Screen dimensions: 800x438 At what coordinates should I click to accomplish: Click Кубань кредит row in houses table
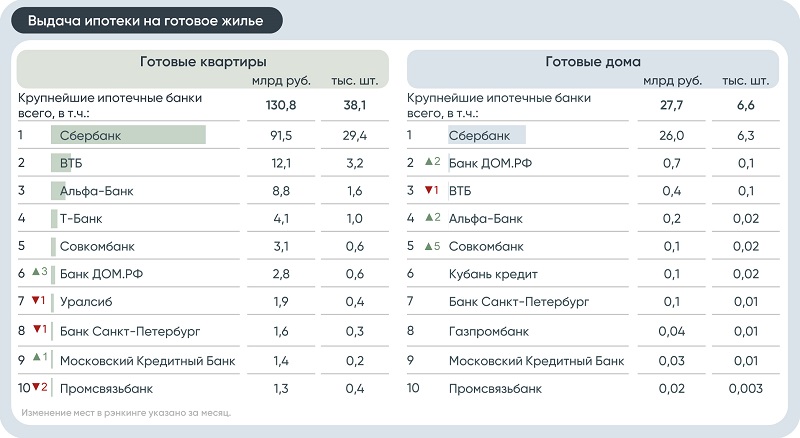[593, 274]
